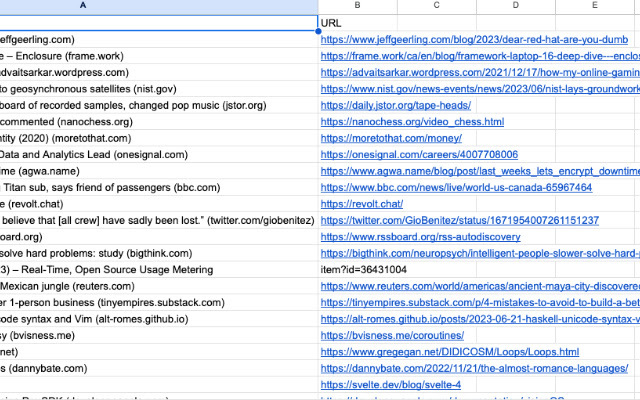640x400 pixels.
Task: Select the changed pop music (jstor.org) cell
Action: click(x=159, y=105)
